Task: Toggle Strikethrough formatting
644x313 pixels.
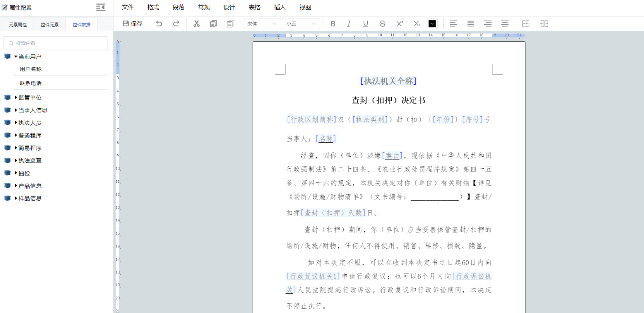Action: click(x=382, y=24)
